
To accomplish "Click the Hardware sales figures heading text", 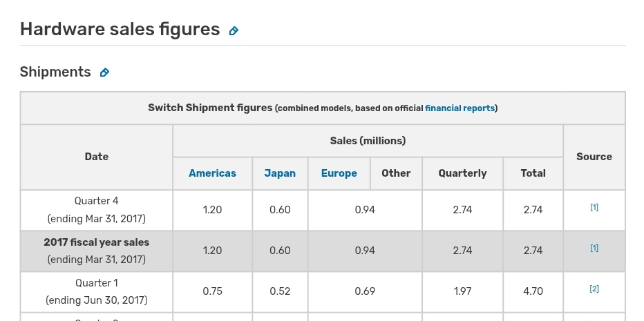I will tap(120, 30).
